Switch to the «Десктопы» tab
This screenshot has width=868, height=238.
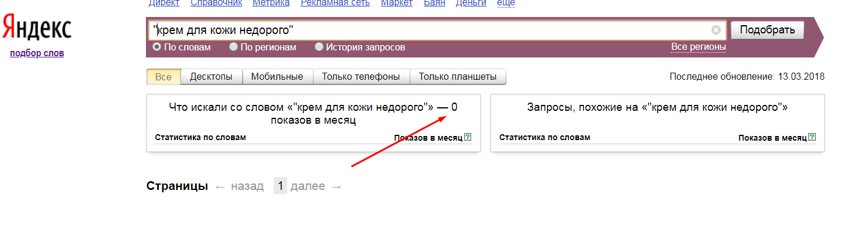point(210,77)
